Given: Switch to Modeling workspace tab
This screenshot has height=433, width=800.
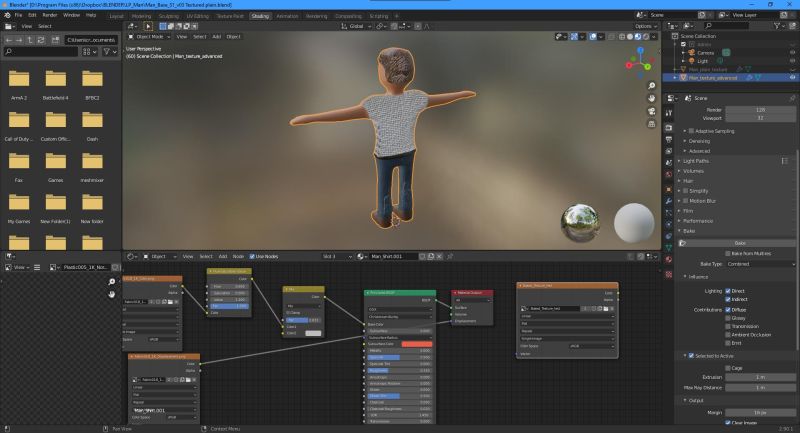Looking at the screenshot, I should tap(141, 16).
